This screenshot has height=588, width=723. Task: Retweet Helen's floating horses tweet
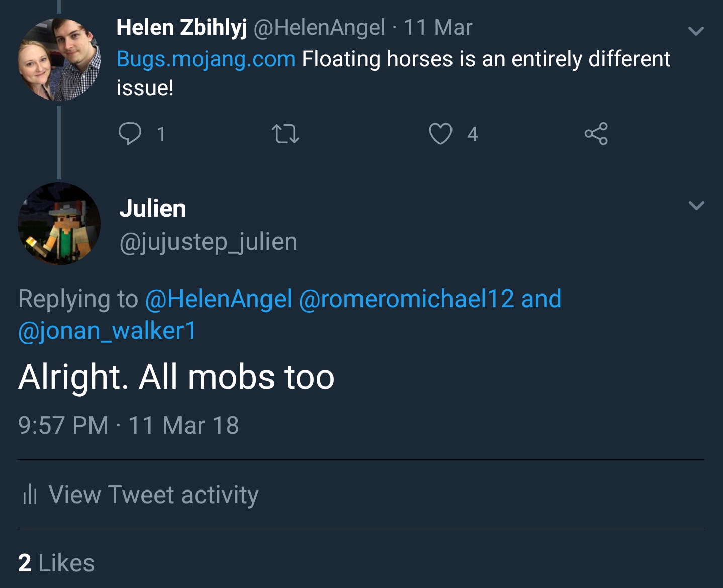(285, 134)
